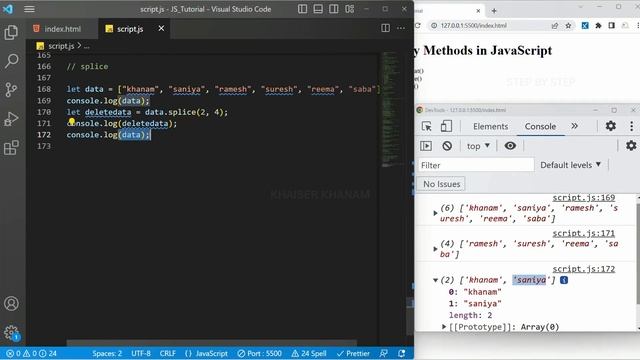
Task: Open the Search view in activity bar
Action: click(11, 61)
